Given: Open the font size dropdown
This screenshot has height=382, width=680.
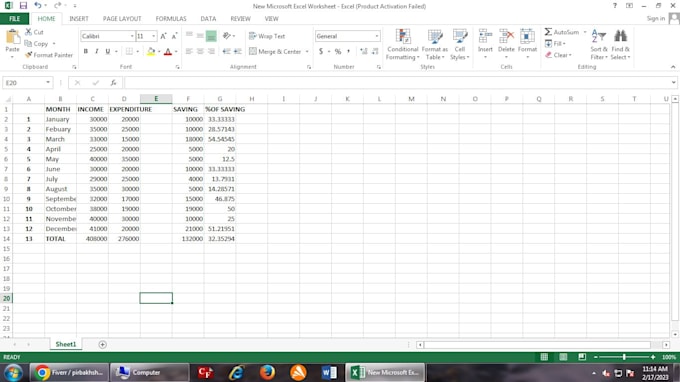Looking at the screenshot, I should [x=154, y=36].
